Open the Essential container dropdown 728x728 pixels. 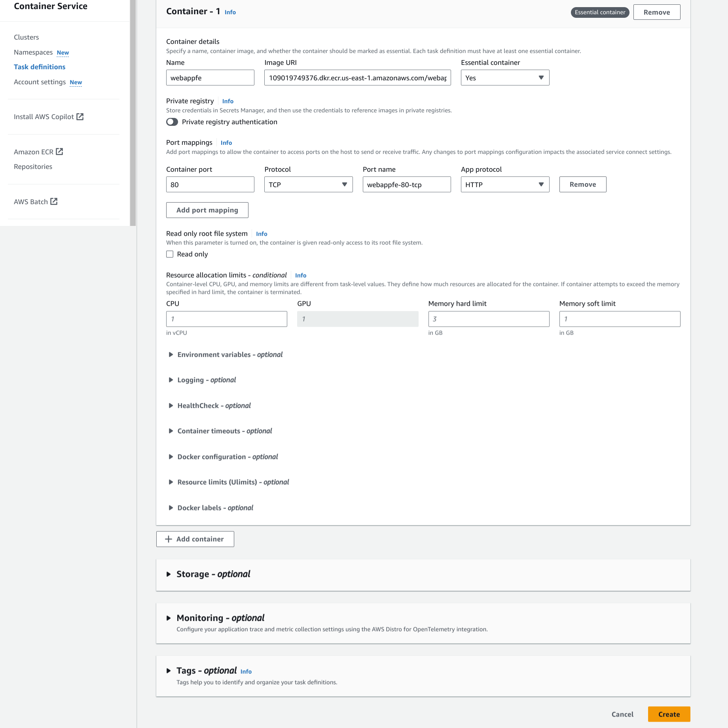tap(504, 78)
